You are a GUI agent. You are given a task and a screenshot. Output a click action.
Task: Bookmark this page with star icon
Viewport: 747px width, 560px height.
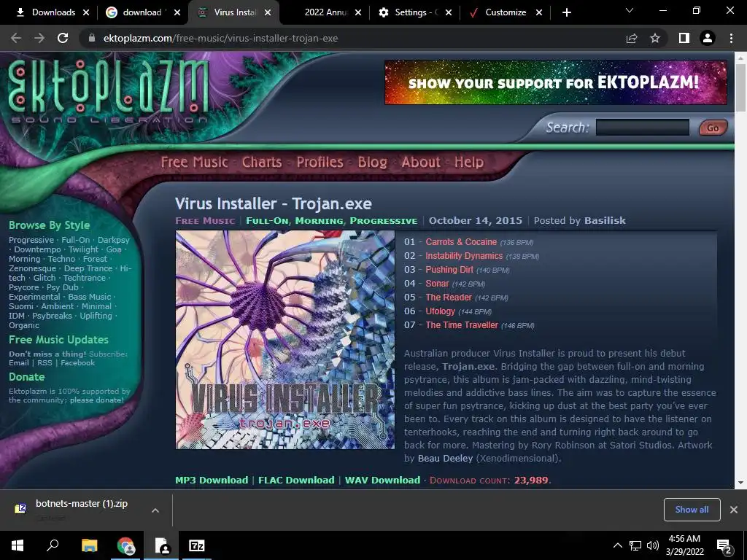(x=655, y=38)
